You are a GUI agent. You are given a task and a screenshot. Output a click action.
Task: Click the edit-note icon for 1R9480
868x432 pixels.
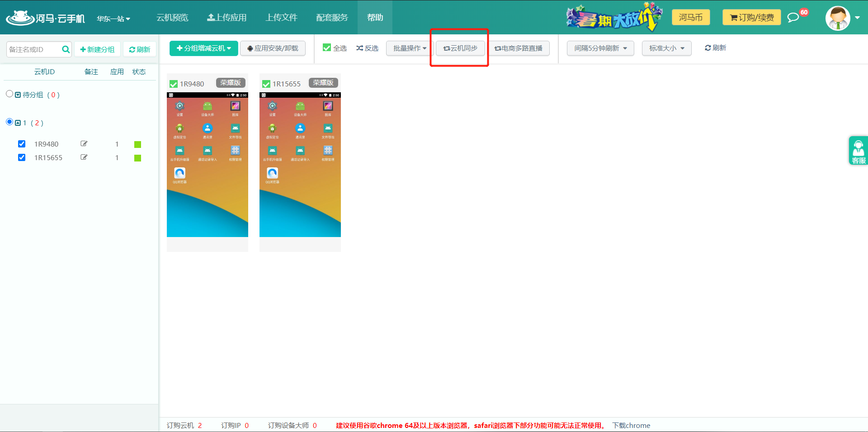click(84, 144)
